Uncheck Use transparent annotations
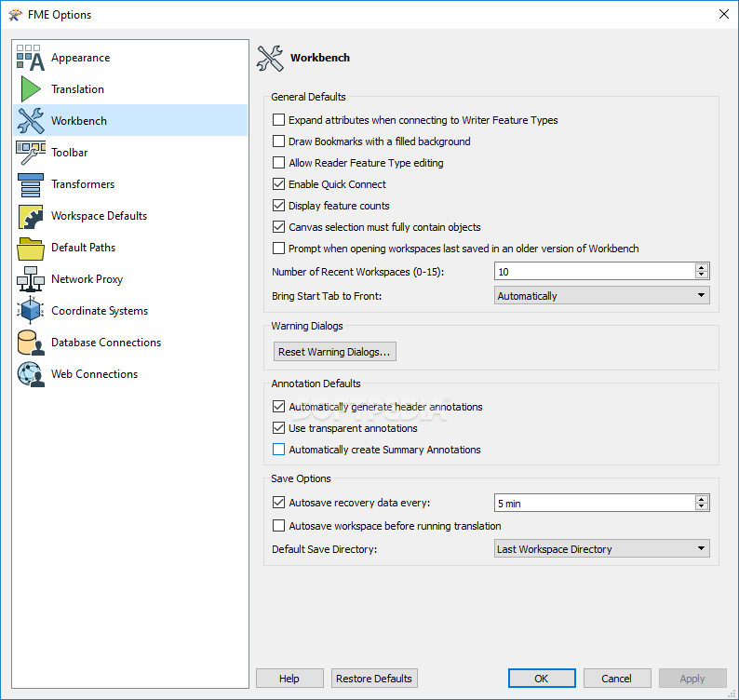Image resolution: width=739 pixels, height=700 pixels. (x=278, y=428)
